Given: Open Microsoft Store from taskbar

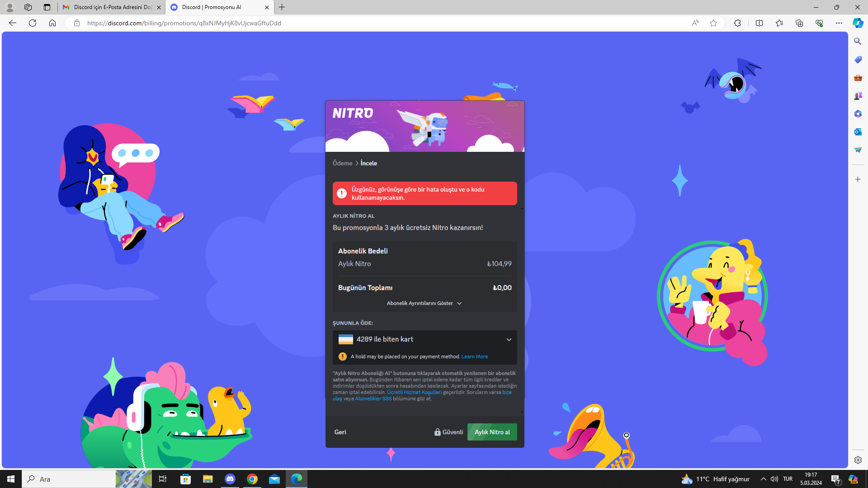Looking at the screenshot, I should 185,479.
